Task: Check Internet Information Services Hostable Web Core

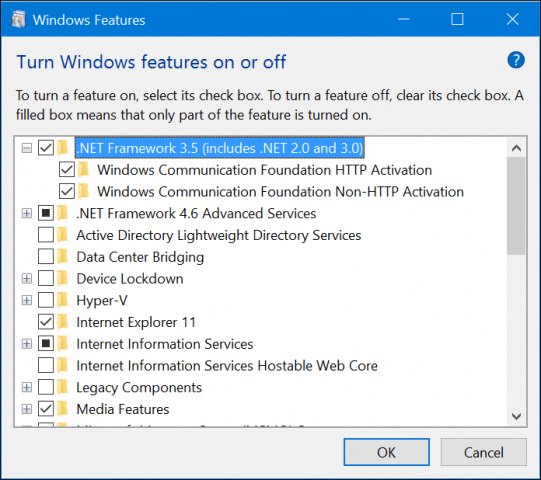Action: coord(46,365)
